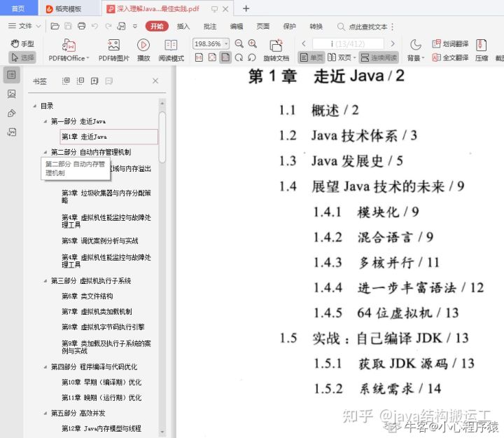The width and height of the screenshot is (504, 438).
Task: Switch to 双页 two-page view
Action: 342,57
